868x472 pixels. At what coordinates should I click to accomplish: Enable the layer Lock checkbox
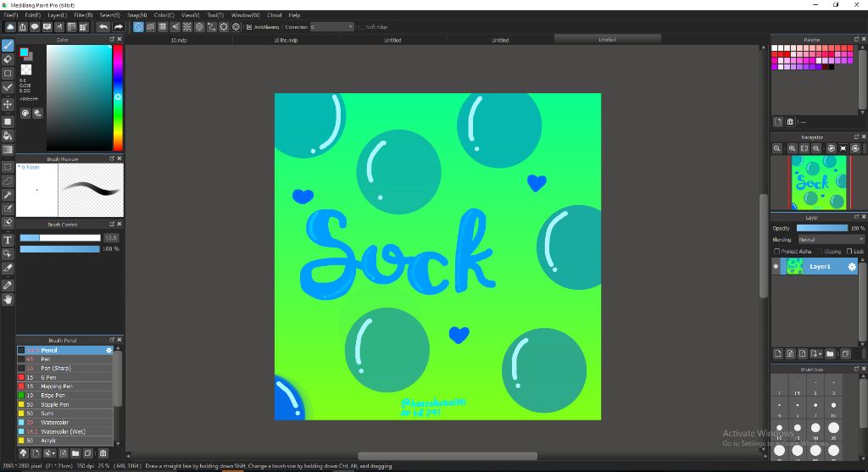(849, 251)
